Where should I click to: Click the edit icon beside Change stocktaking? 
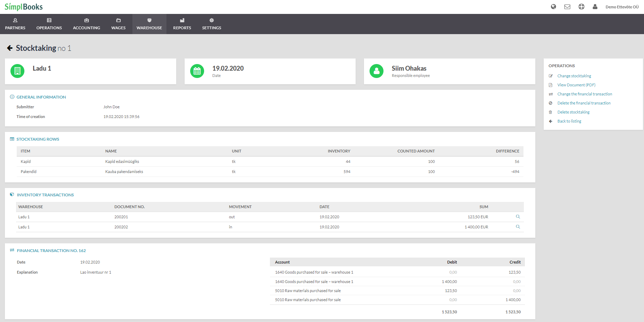click(551, 76)
